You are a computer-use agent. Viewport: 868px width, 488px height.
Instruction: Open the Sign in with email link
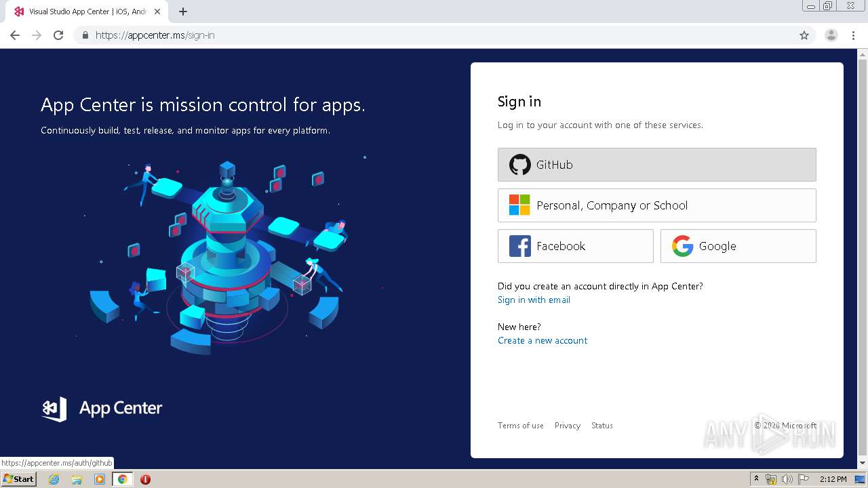pyautogui.click(x=534, y=300)
